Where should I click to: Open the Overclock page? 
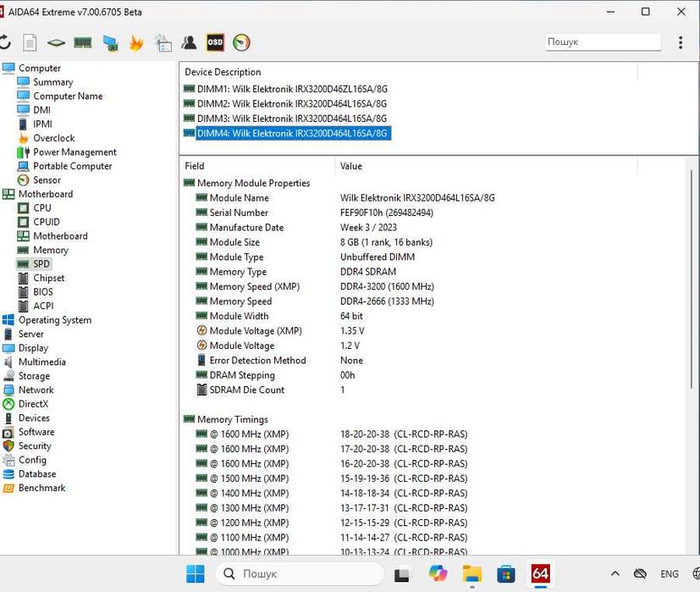click(x=54, y=138)
